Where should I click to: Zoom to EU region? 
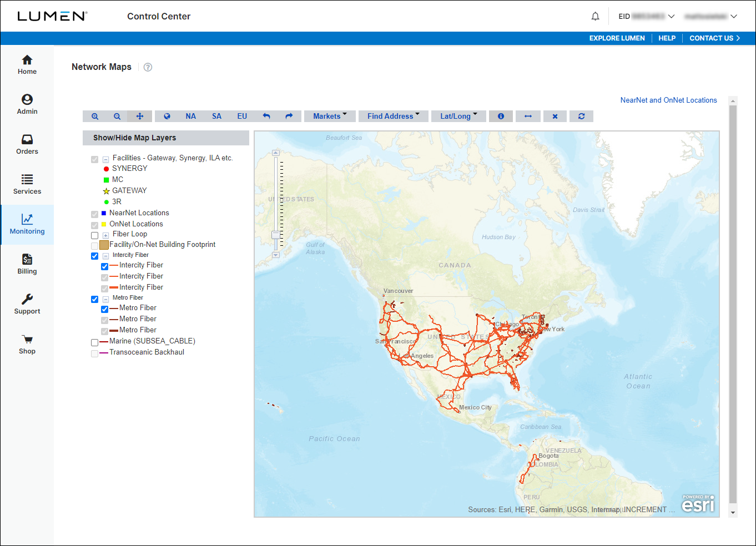242,117
